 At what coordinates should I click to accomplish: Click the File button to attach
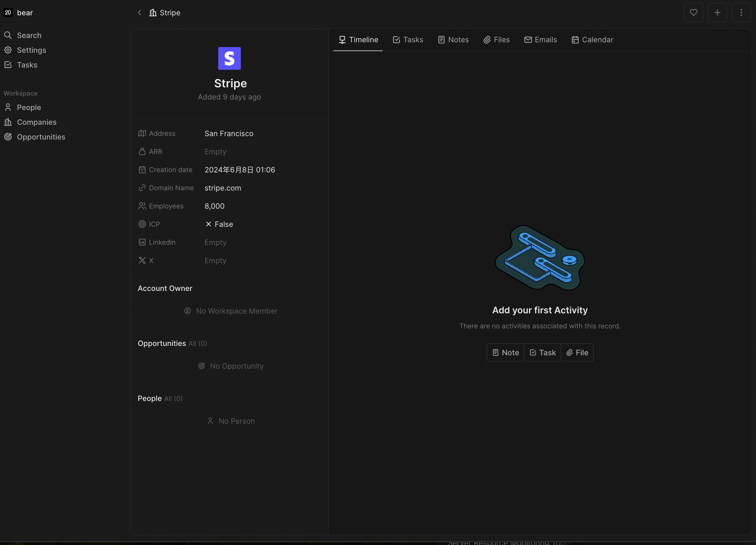(x=577, y=352)
